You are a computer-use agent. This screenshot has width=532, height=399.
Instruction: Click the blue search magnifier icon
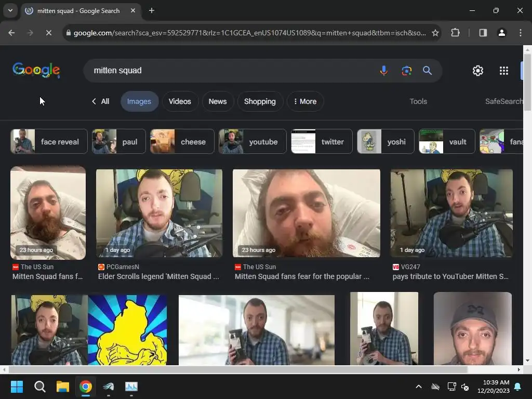point(427,71)
